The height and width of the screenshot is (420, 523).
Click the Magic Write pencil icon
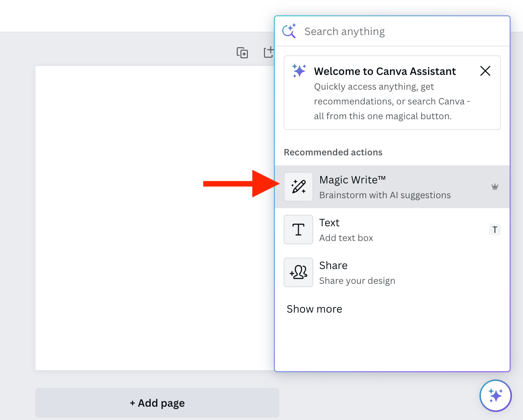pyautogui.click(x=298, y=187)
